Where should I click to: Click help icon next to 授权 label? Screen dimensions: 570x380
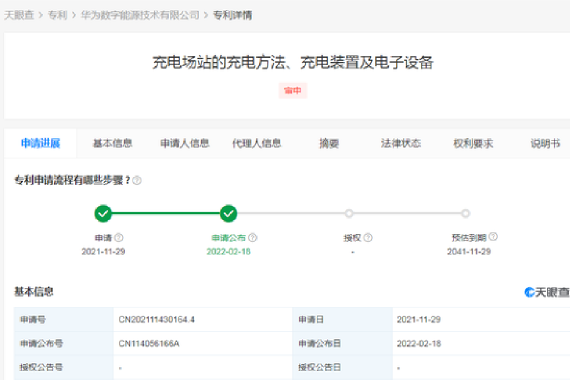point(368,238)
